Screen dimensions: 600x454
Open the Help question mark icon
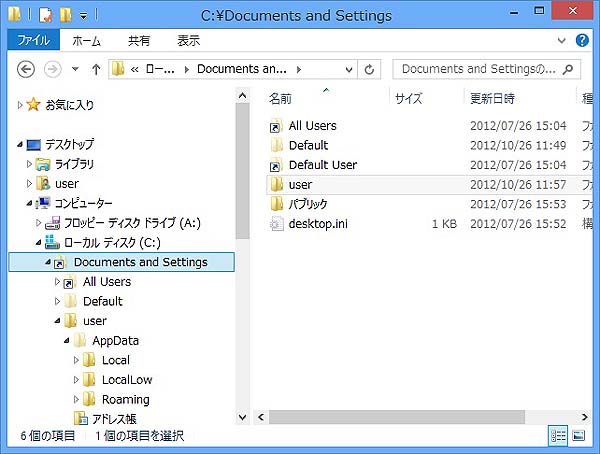[582, 41]
